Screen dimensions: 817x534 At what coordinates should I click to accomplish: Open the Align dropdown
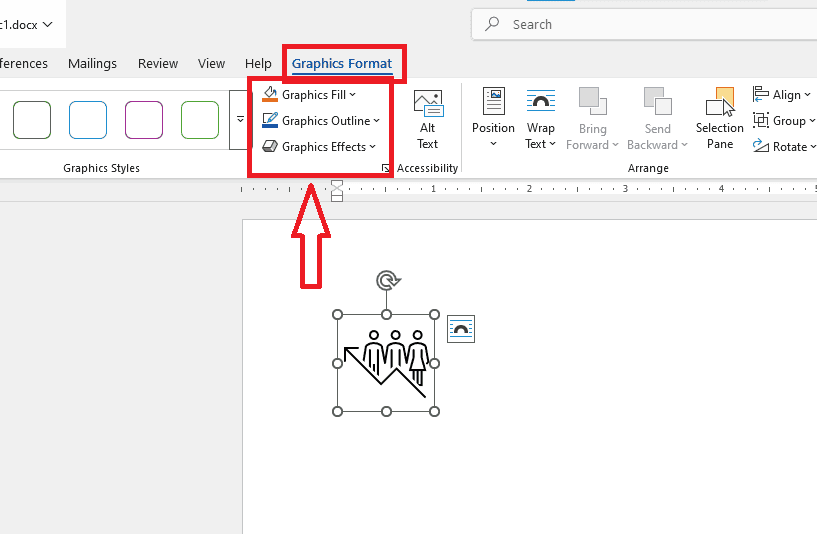[x=782, y=94]
